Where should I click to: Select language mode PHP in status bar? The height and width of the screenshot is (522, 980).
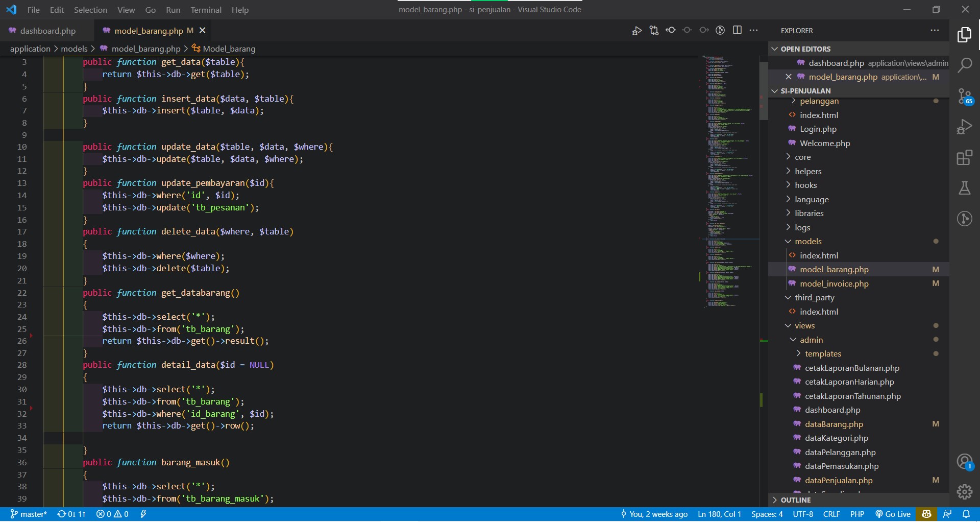point(857,514)
